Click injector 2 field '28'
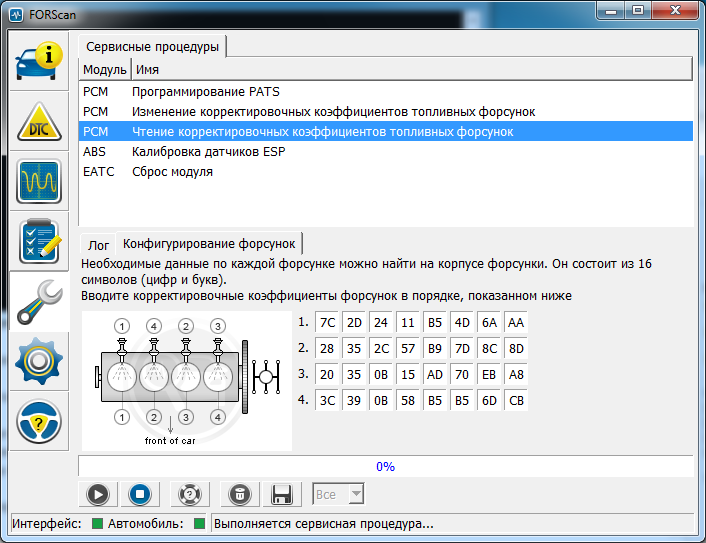This screenshot has height=543, width=706. 327,348
